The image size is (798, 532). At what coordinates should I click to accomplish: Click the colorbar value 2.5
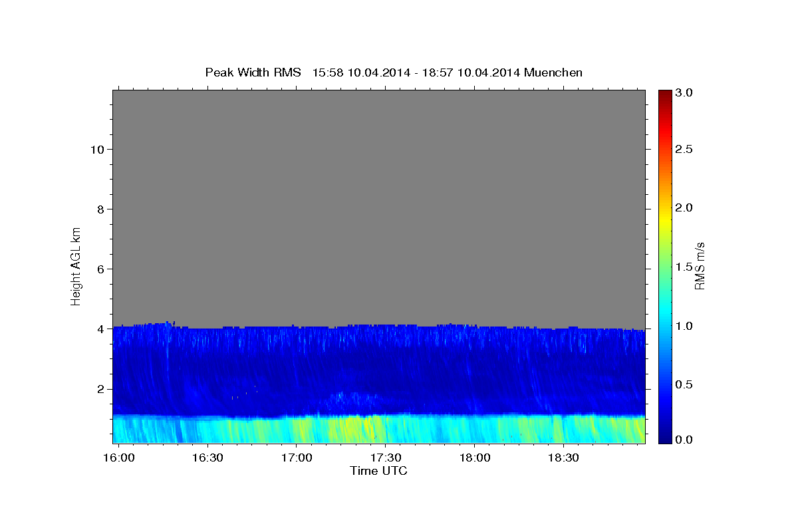point(685,149)
